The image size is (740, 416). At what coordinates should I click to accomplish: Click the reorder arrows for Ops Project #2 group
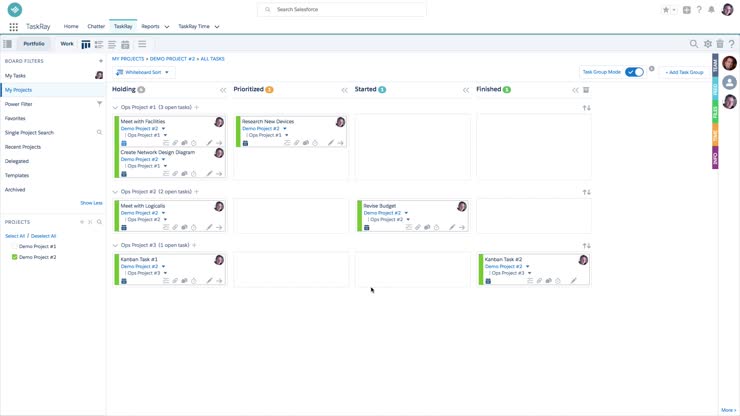[x=586, y=192]
